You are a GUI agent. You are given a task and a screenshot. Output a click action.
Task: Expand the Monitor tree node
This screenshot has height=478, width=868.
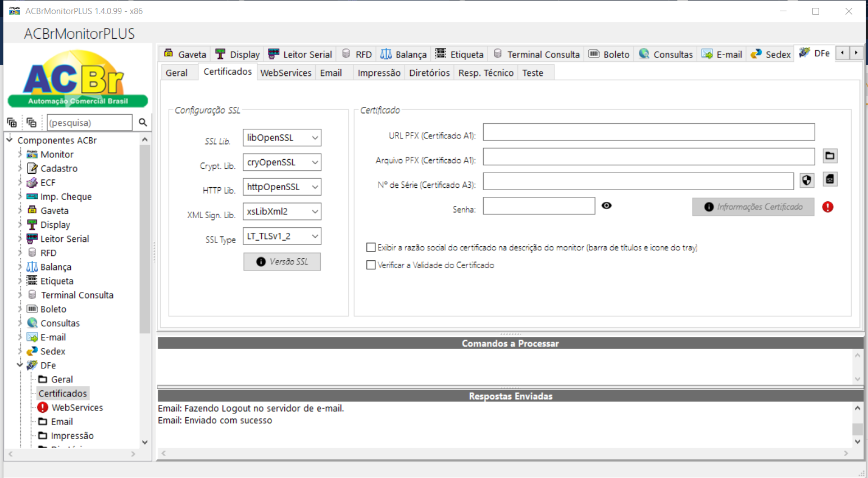pyautogui.click(x=20, y=154)
